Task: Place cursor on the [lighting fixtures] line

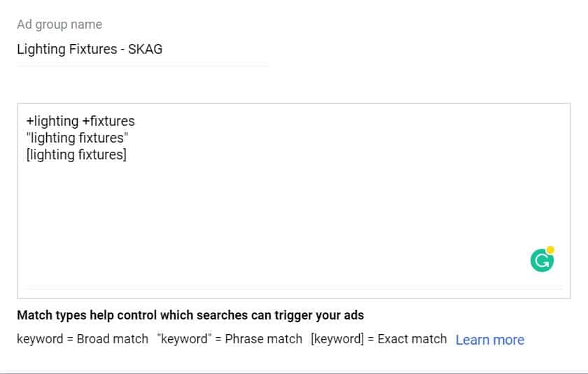Action: [x=76, y=154]
